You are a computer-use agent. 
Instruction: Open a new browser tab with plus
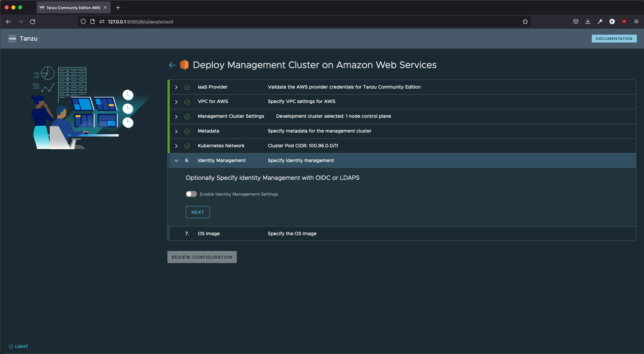(x=118, y=7)
